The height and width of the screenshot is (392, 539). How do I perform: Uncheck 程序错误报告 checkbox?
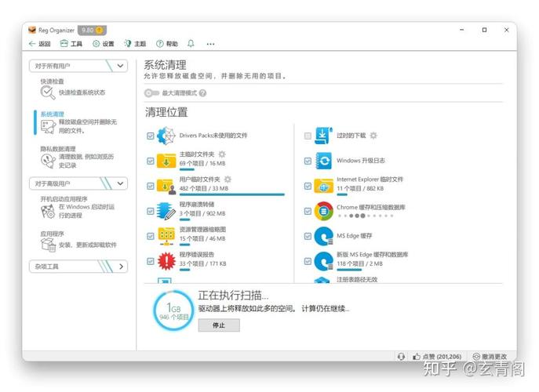pyautogui.click(x=151, y=261)
